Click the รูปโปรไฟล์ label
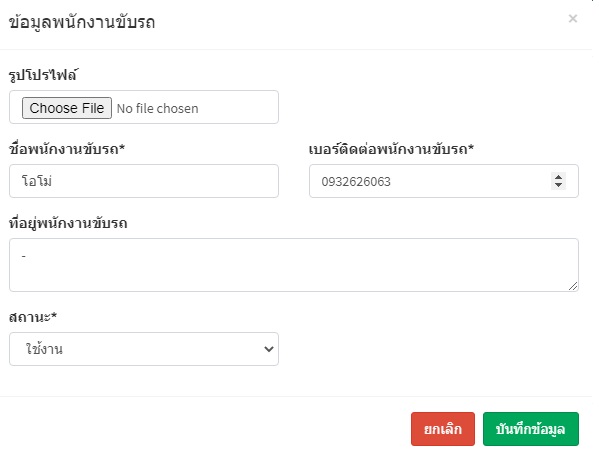This screenshot has height=462, width=599. [43, 75]
